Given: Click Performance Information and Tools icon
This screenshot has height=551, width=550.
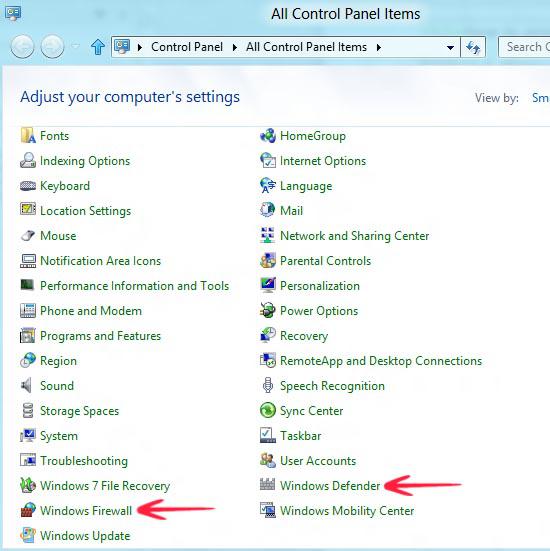Looking at the screenshot, I should [28, 286].
